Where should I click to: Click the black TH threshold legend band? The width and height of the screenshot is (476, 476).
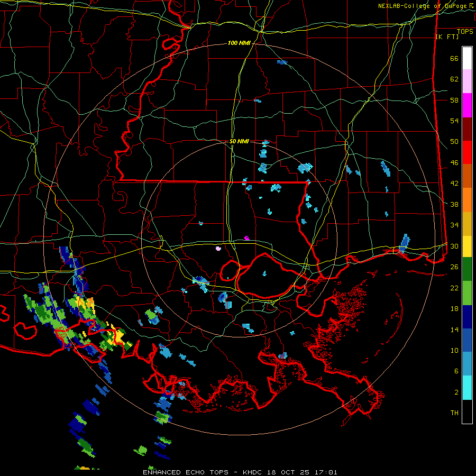click(x=467, y=411)
